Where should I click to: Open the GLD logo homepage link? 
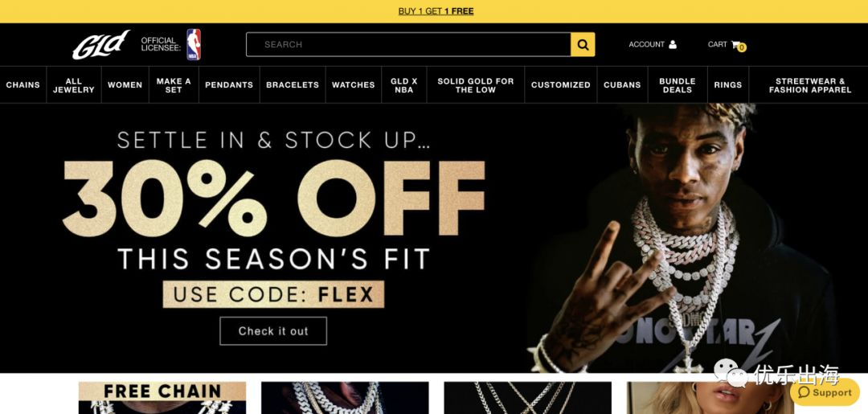point(100,44)
